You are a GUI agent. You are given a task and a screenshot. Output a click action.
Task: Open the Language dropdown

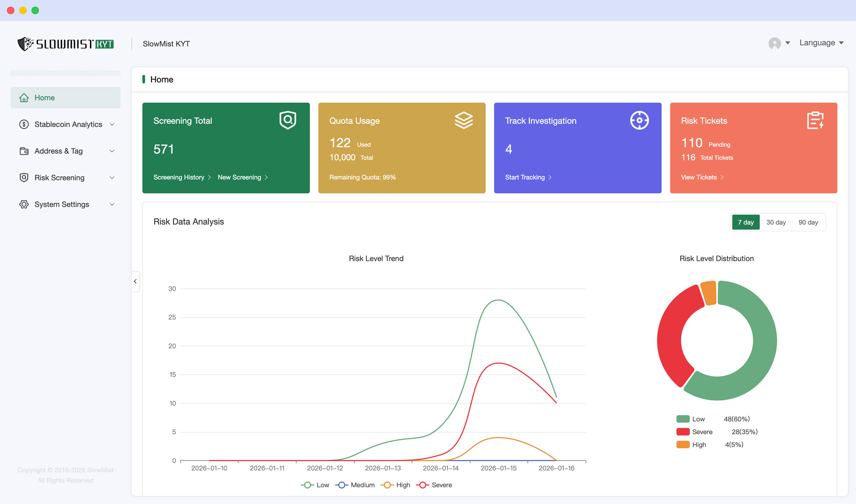pyautogui.click(x=821, y=43)
